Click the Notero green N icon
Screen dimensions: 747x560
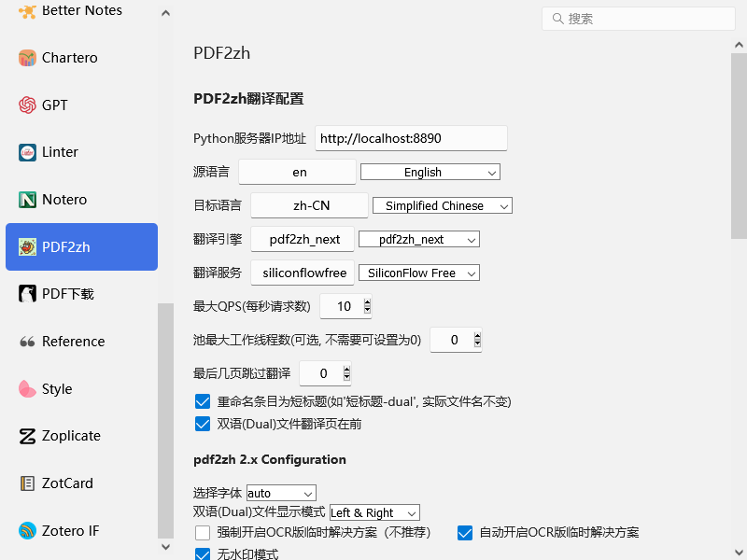click(27, 199)
